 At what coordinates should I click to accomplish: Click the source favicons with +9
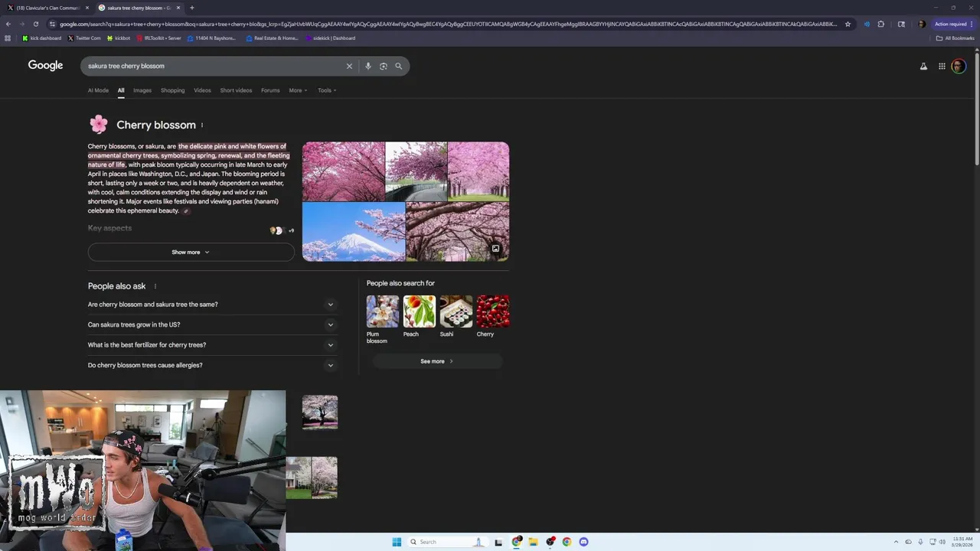point(282,230)
